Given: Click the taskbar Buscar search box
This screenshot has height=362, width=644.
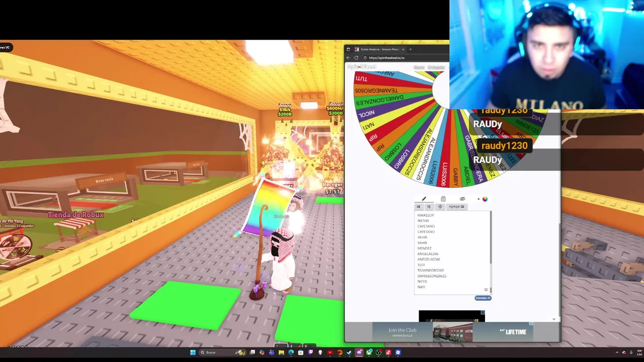Looking at the screenshot, I should point(222,352).
